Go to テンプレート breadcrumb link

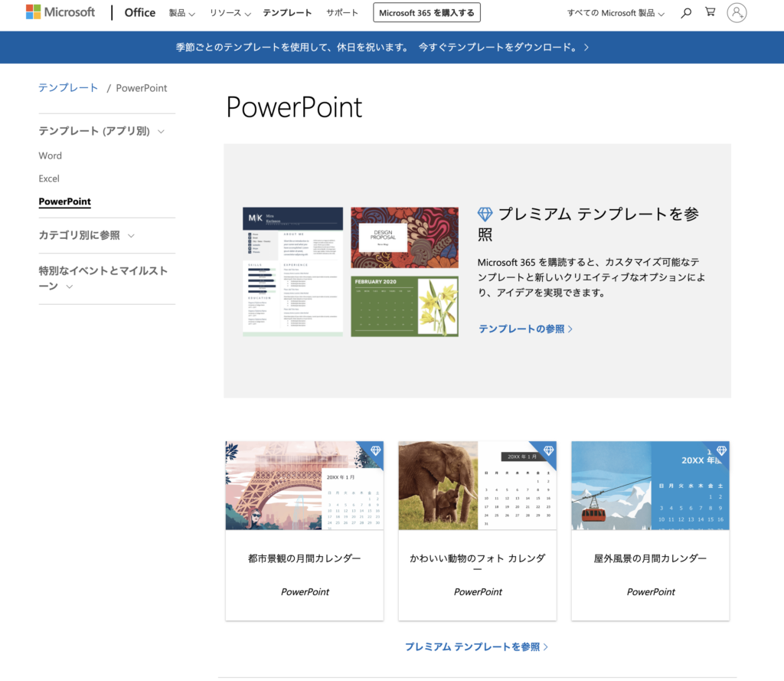coord(68,88)
